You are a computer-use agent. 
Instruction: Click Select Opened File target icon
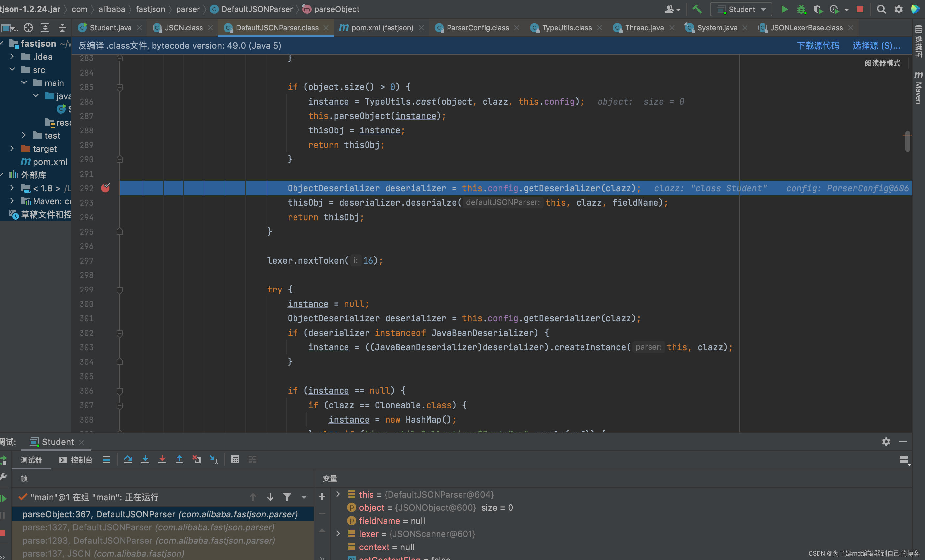(28, 28)
